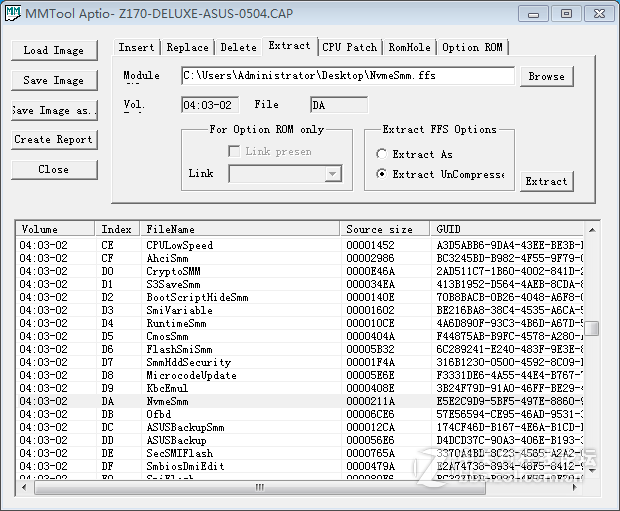The width and height of the screenshot is (620, 511).
Task: Select the MicrocodeUpdate module row
Action: pos(191,375)
